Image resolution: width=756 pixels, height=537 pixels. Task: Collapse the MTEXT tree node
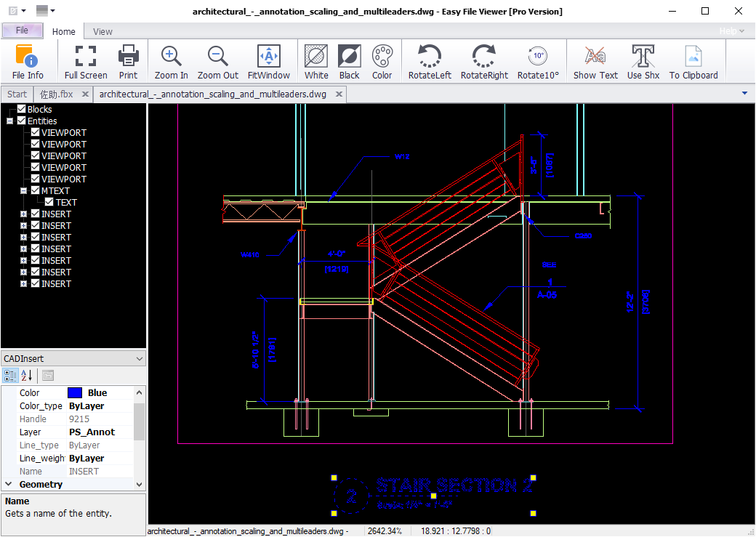23,191
